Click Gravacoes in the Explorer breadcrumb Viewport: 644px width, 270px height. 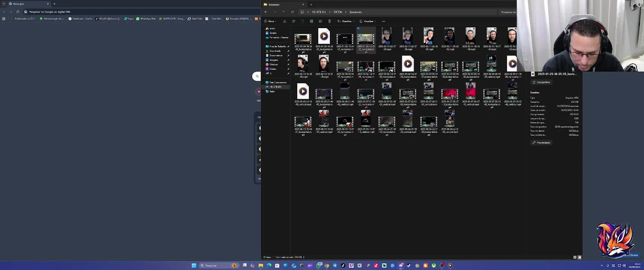tap(355, 12)
